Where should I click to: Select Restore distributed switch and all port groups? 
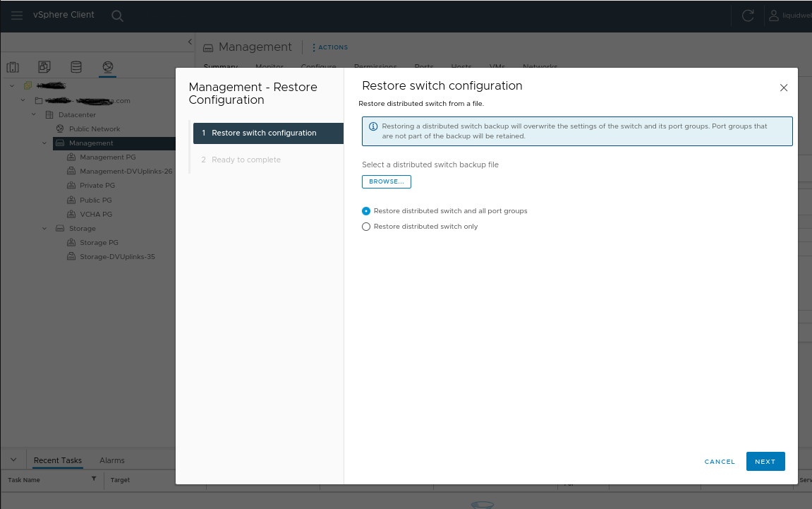coord(366,211)
